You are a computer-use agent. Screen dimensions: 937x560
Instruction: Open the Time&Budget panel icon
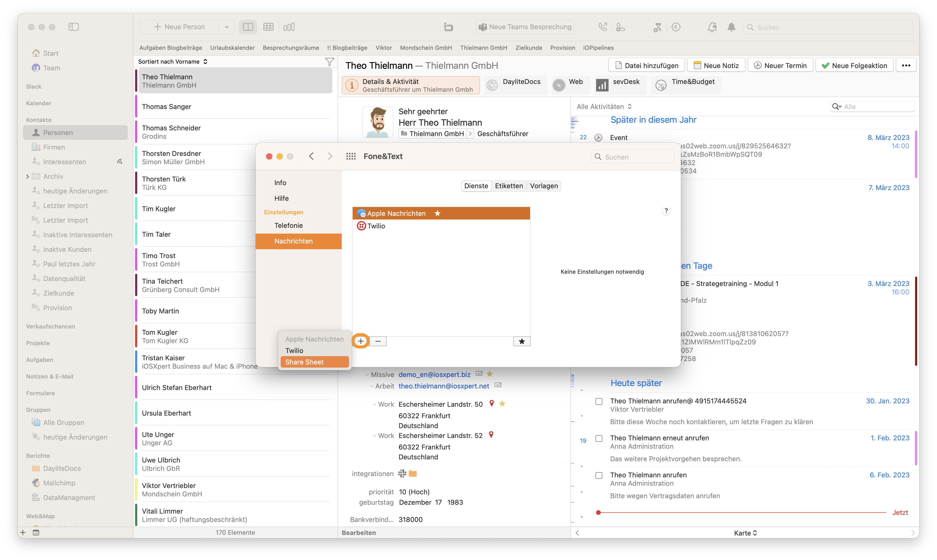click(x=661, y=85)
